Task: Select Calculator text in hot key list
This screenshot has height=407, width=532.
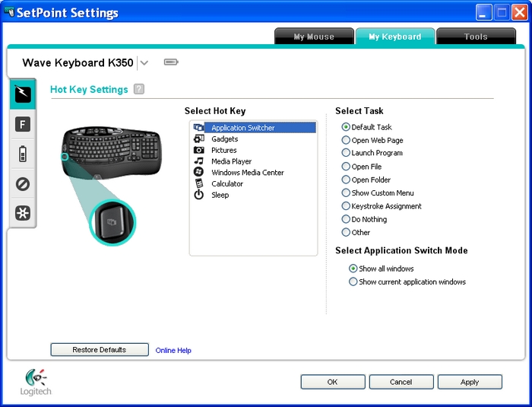Action: 227,184
